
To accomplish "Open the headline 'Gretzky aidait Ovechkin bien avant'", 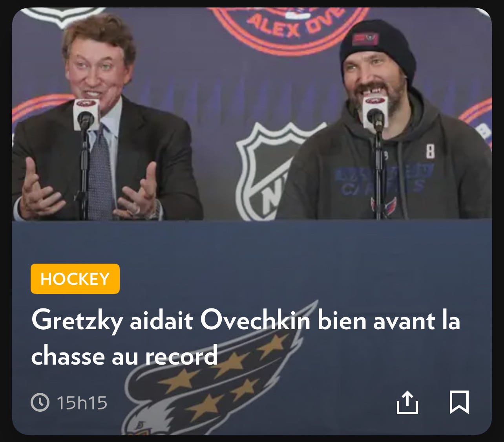I will tap(245, 321).
